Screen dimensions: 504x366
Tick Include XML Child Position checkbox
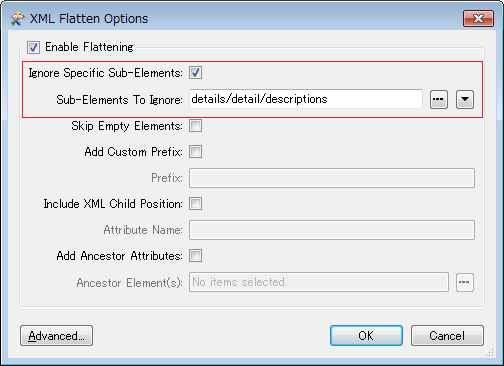click(195, 204)
